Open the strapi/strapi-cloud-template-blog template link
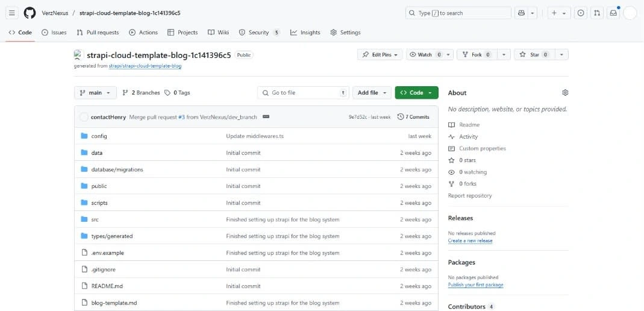Viewport: 644px width, 311px height. (145, 66)
